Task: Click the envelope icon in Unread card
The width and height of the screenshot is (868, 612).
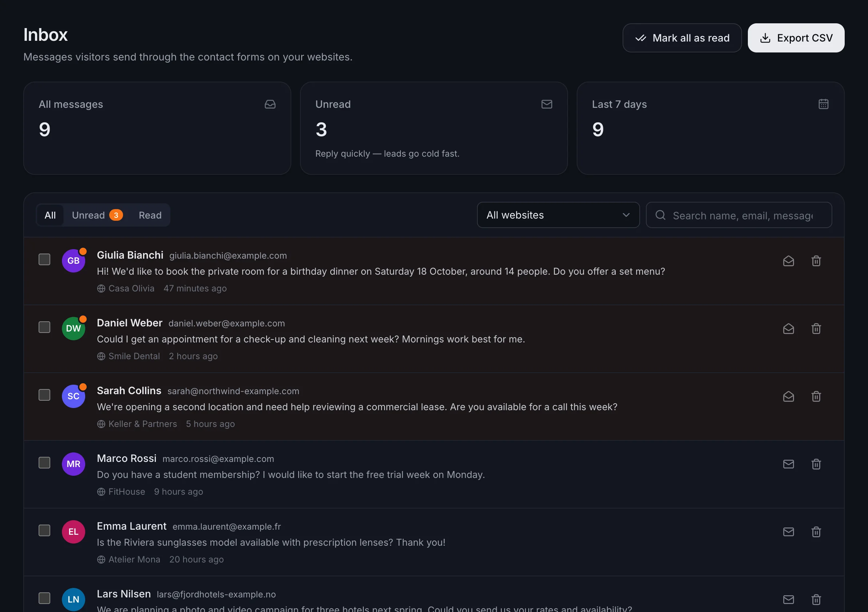Action: [547, 104]
